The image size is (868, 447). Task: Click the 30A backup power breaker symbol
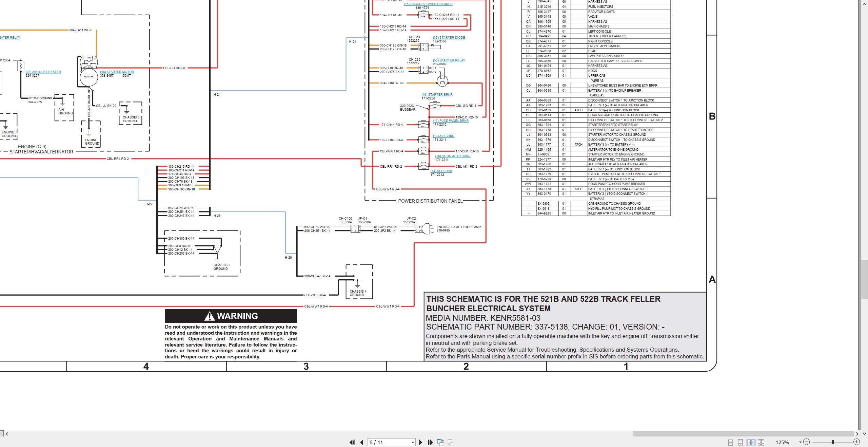click(423, 15)
